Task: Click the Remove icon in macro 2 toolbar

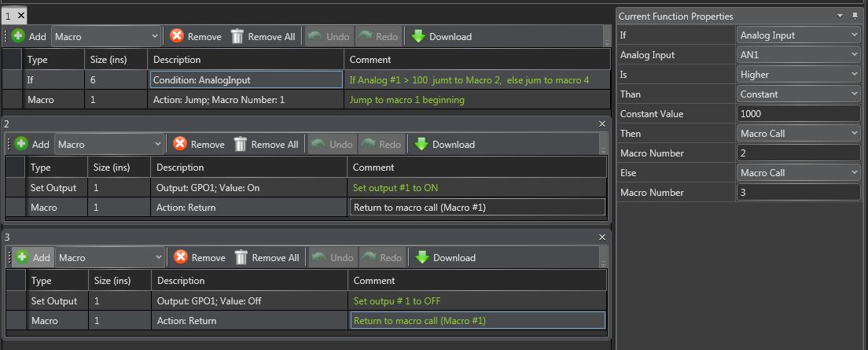Action: click(x=179, y=144)
